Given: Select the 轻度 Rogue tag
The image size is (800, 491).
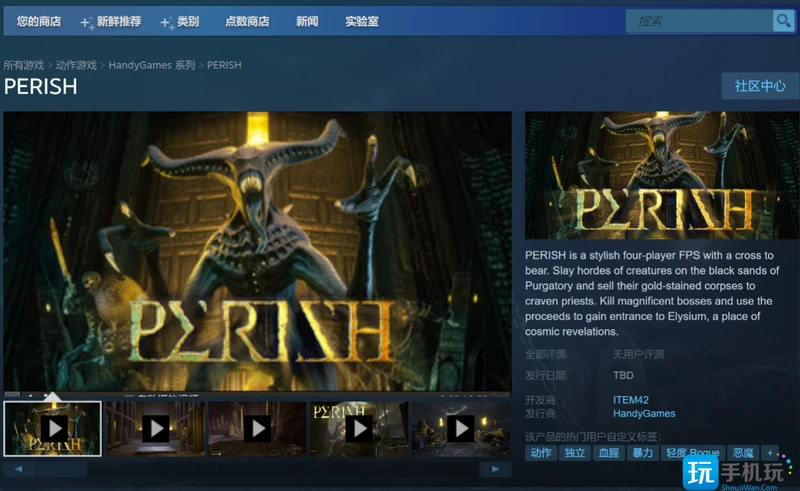Looking at the screenshot, I should tap(692, 453).
